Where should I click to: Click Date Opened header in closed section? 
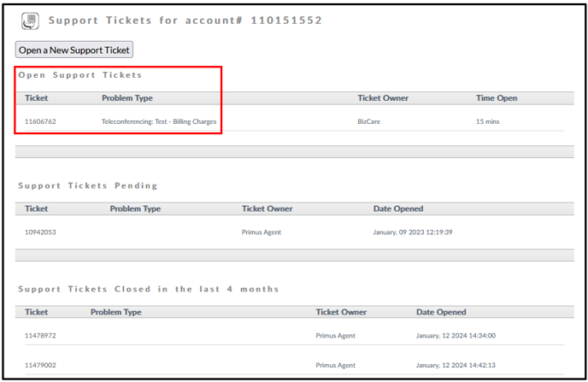[x=441, y=312]
